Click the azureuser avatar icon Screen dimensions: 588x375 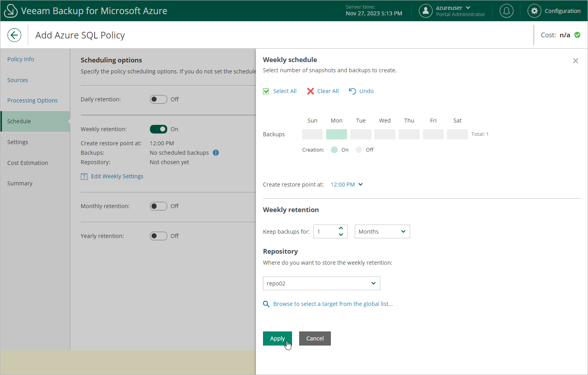[425, 11]
